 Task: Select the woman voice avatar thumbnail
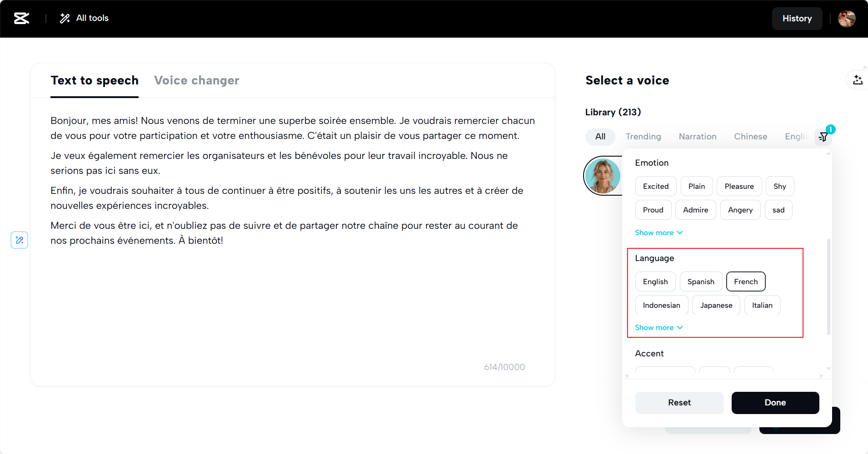point(603,176)
